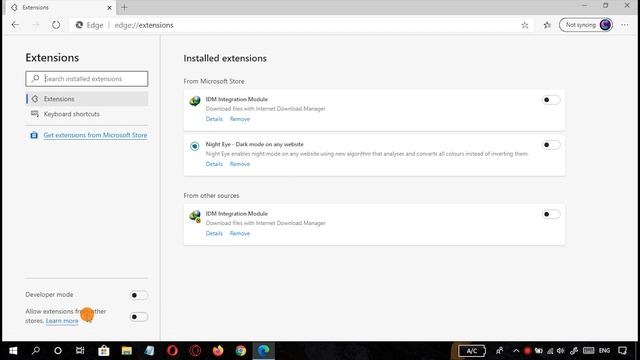Open Task View on taskbar

pos(80,351)
